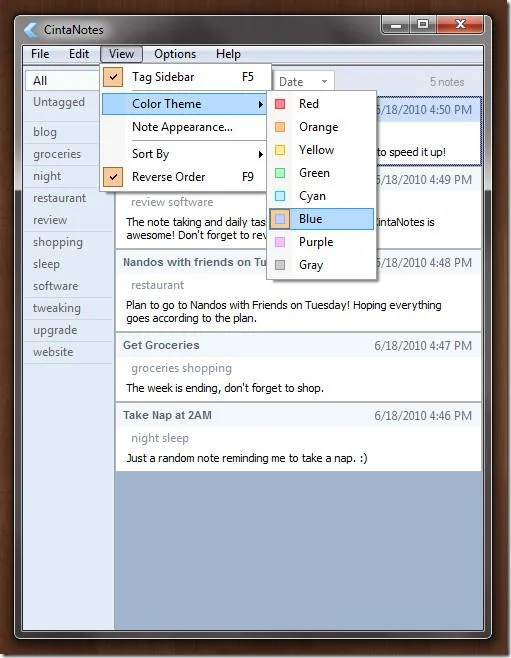This screenshot has width=511, height=658.
Task: Open the Date sort dropdown
Action: point(304,81)
